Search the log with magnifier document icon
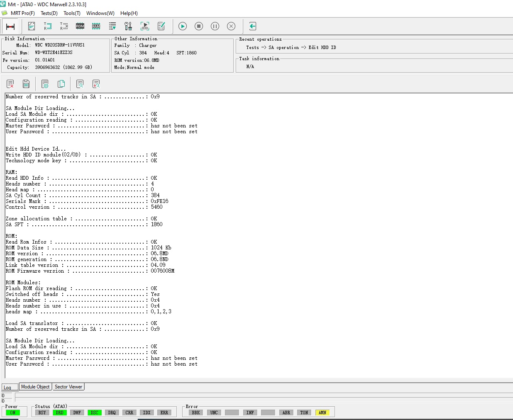Screen dimensions: 513x420 pos(80,84)
